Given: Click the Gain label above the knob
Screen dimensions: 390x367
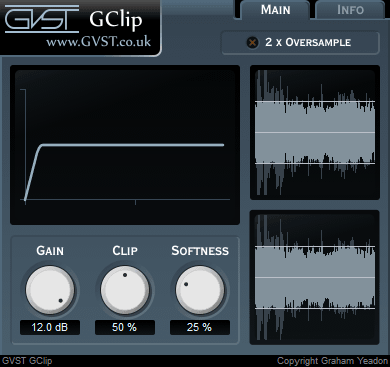Looking at the screenshot, I should click(50, 251).
